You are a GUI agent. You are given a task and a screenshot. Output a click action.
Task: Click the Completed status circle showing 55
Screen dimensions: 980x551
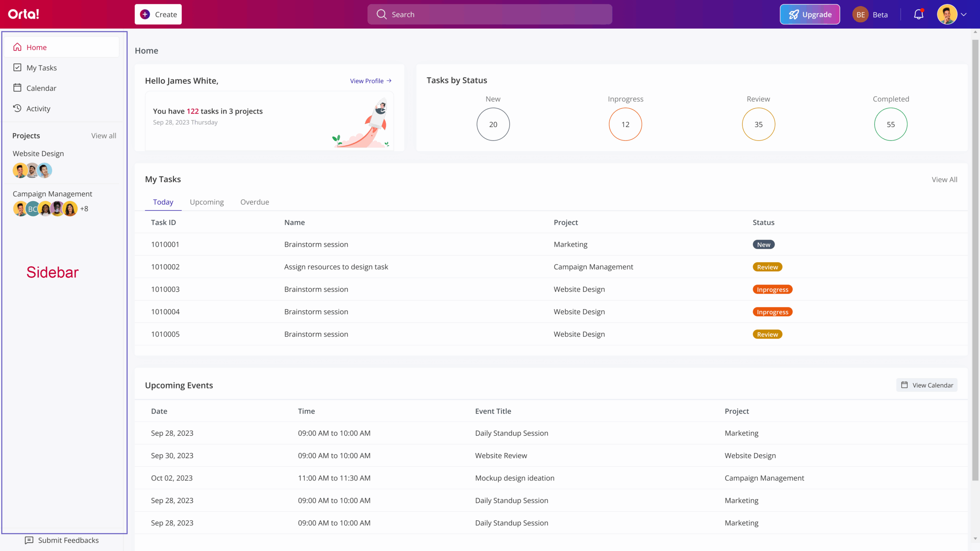coord(890,124)
